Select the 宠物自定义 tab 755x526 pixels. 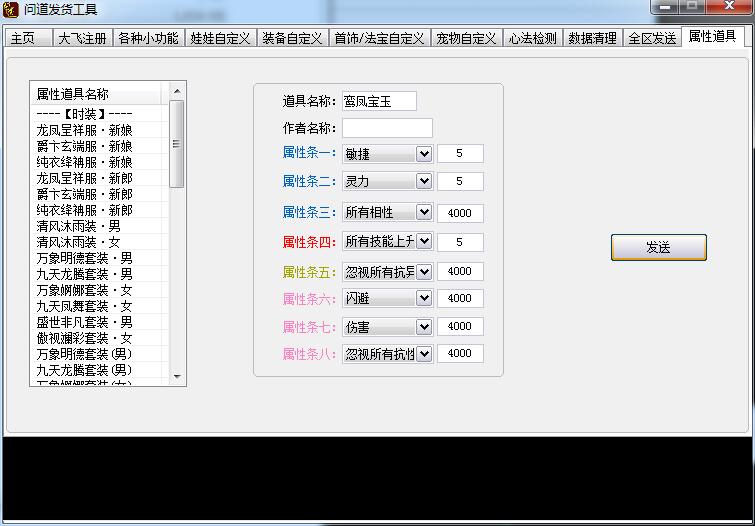[x=465, y=38]
